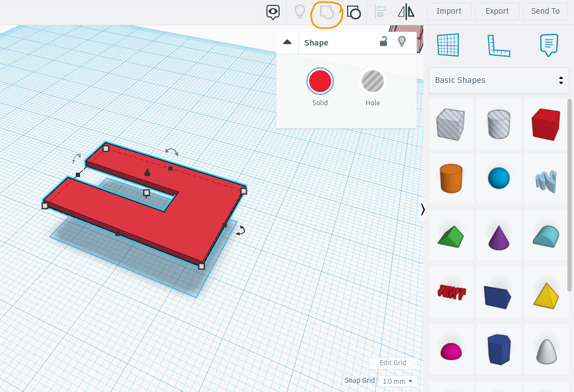Toggle the lock icon in Shape panel
This screenshot has height=392, width=574.
coord(383,41)
